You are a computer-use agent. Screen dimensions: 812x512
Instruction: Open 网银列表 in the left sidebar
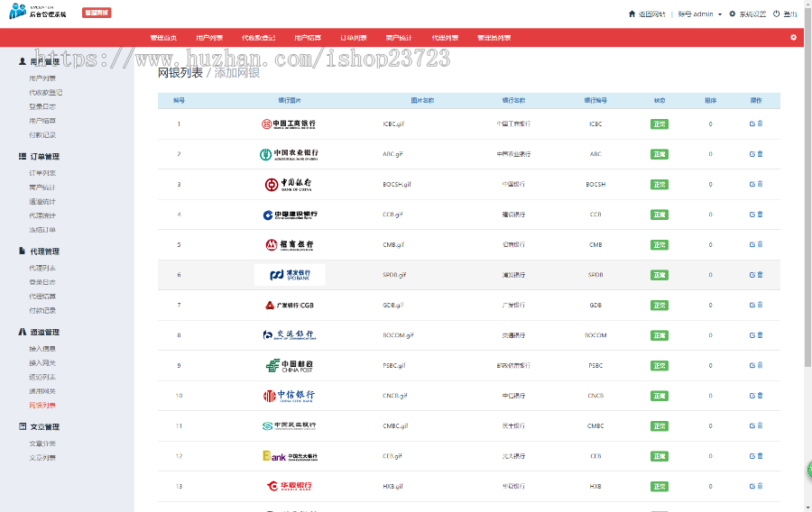[x=42, y=406]
